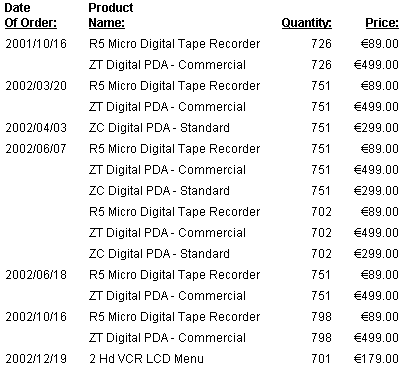Viewport: 407px width, 371px height.
Task: Select the €179.00 price cell
Action: click(376, 359)
